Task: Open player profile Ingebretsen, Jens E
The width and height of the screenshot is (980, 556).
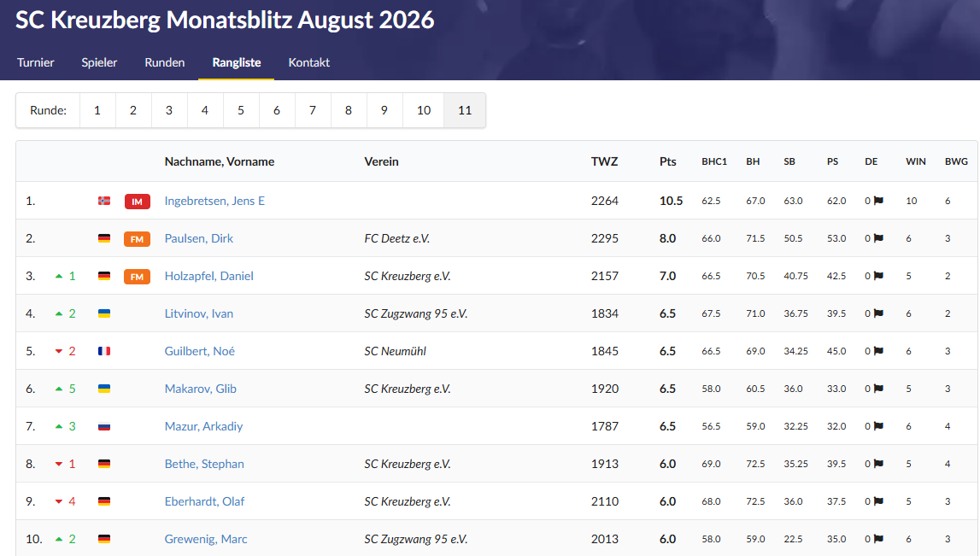Action: pos(214,201)
